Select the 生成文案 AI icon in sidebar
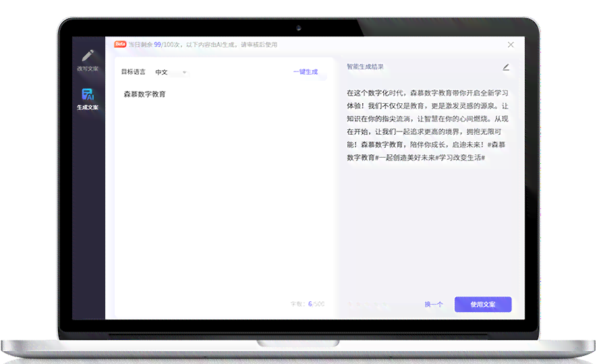The height and width of the screenshot is (364, 597). point(88,99)
